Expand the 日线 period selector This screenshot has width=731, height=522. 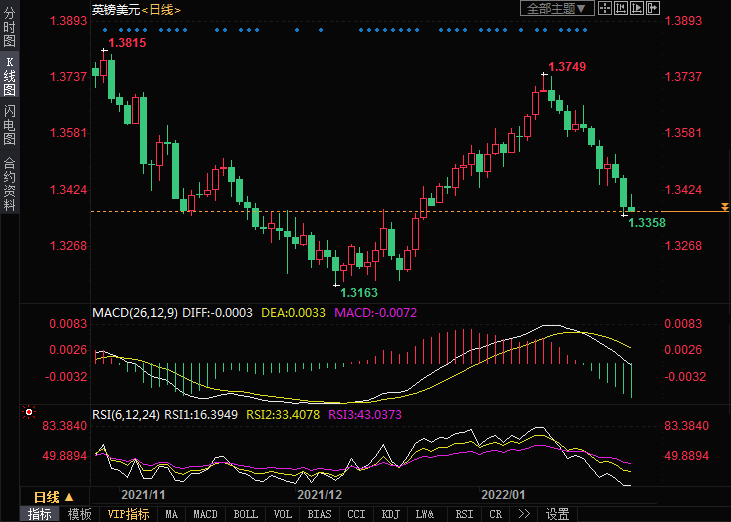pyautogui.click(x=53, y=497)
